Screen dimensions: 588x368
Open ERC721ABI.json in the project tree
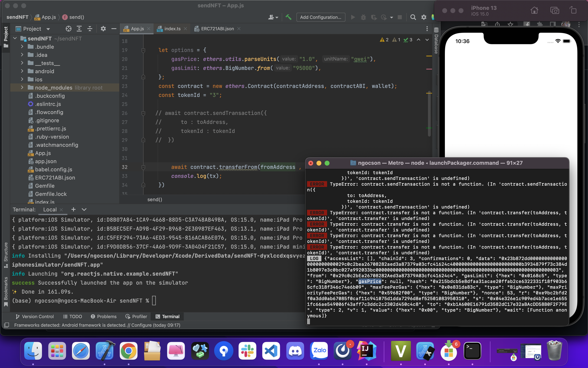(55, 178)
